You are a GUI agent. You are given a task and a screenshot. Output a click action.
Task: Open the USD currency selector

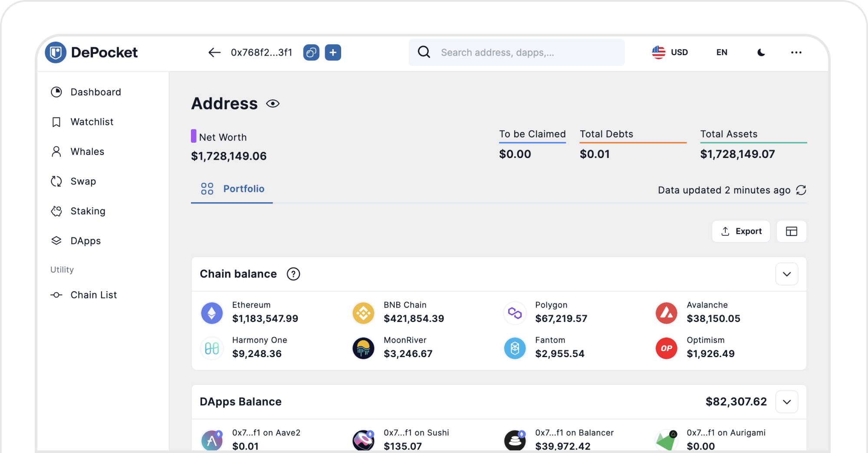(x=670, y=53)
